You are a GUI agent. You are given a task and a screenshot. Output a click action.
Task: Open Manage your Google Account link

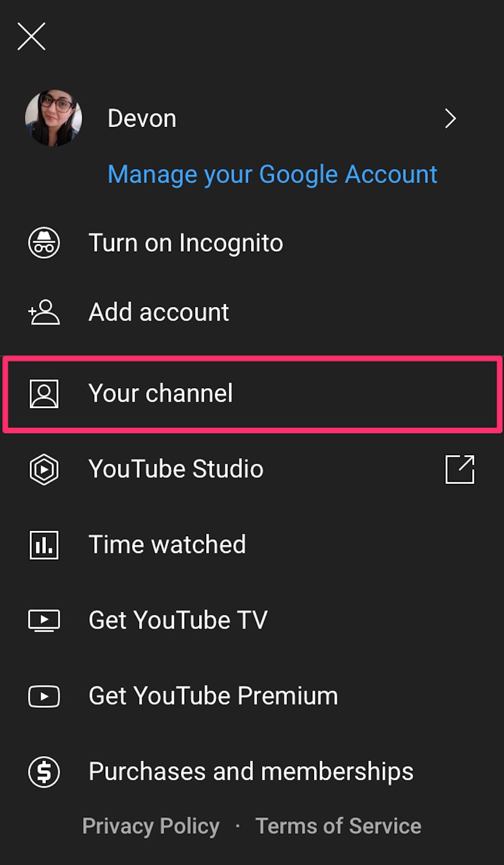pyautogui.click(x=272, y=175)
